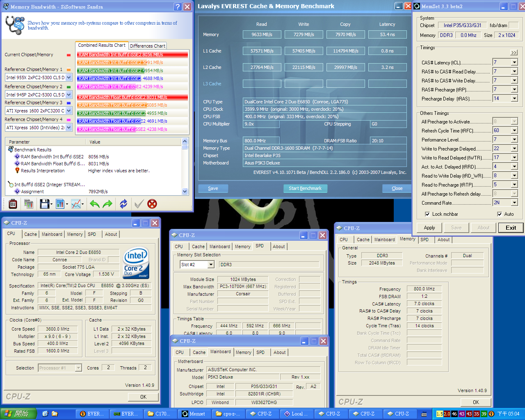Open Sandra save icon dropdown arrow
This screenshot has width=525, height=420.
tap(52, 204)
